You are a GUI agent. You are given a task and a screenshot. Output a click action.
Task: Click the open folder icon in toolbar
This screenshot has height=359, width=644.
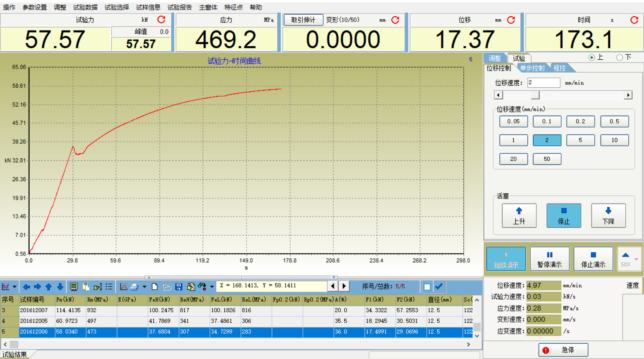(x=166, y=287)
